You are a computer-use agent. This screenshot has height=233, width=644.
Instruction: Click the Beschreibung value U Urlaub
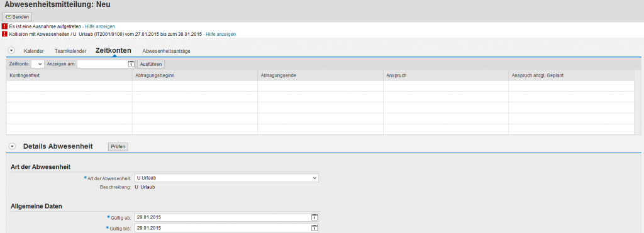[x=145, y=187]
